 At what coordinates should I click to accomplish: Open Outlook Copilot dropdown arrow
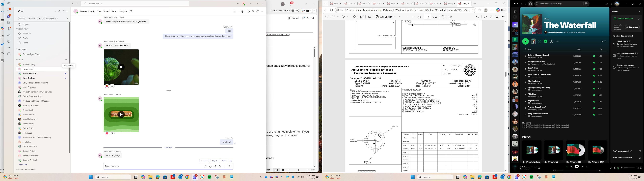click(314, 11)
